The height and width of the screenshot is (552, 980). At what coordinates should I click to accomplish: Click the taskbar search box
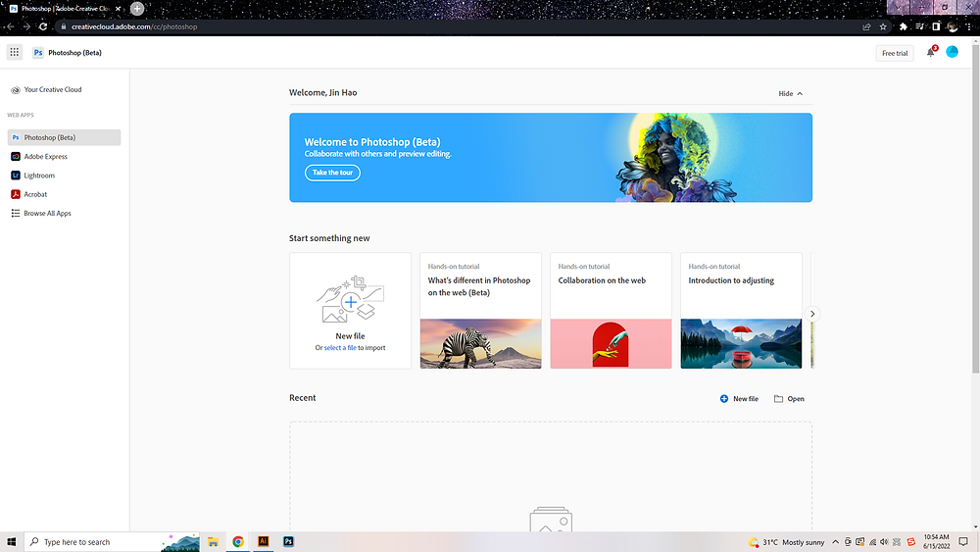coord(113,542)
